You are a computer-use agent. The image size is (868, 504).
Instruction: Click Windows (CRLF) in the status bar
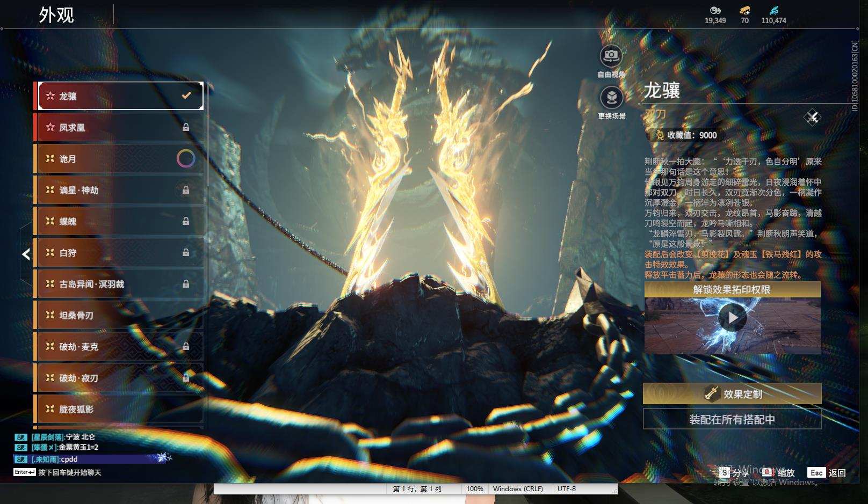518,489
